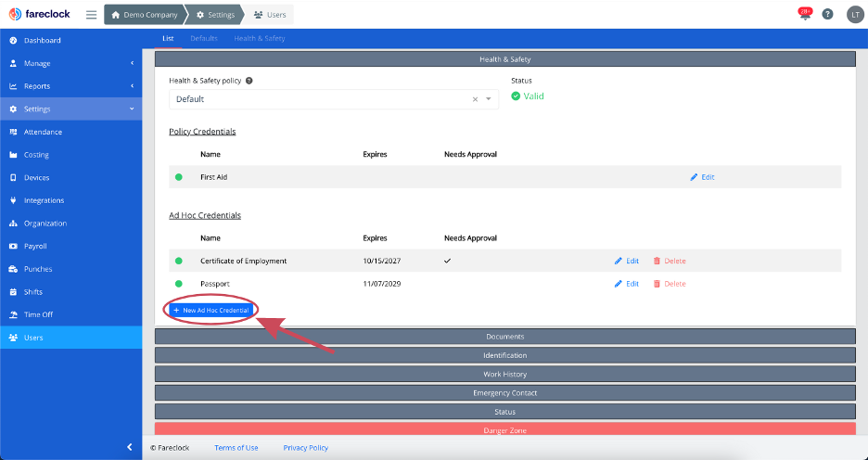
Task: Expand the Identification section
Action: coord(504,355)
